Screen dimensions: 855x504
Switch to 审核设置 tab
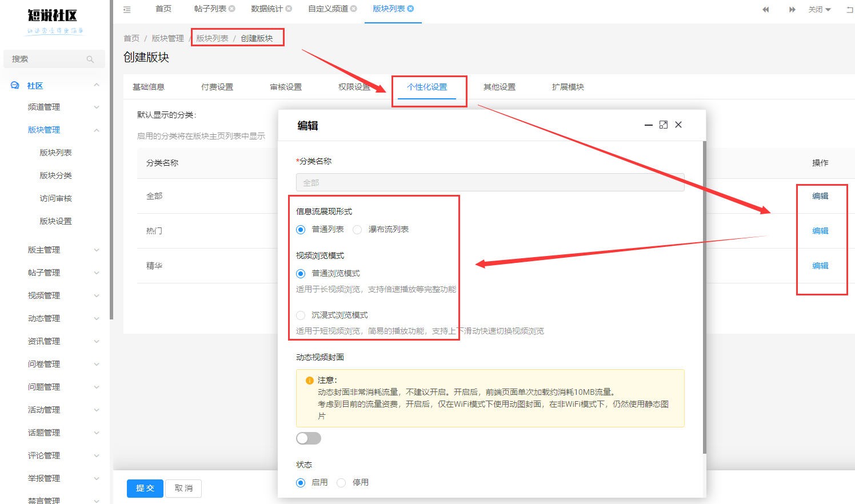(286, 87)
